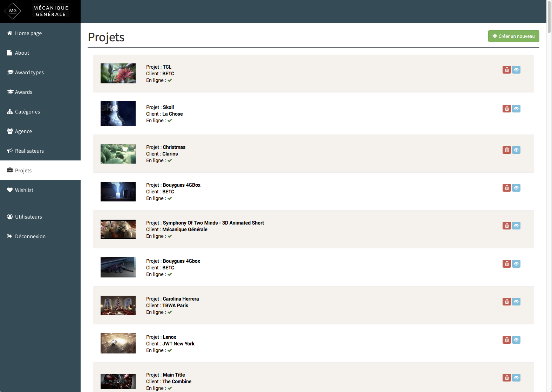Click the Awards graduation-cap icon
This screenshot has height=392, width=552.
click(x=10, y=92)
